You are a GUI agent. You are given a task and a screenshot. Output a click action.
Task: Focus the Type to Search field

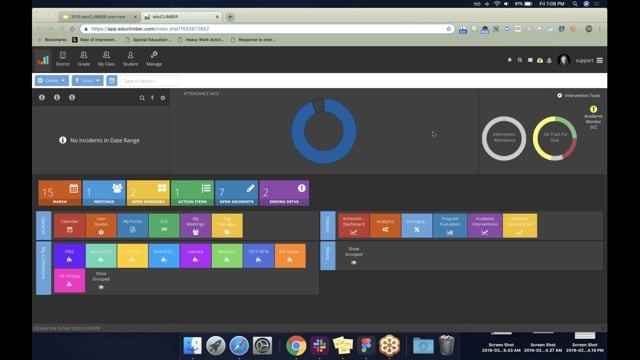tap(149, 81)
